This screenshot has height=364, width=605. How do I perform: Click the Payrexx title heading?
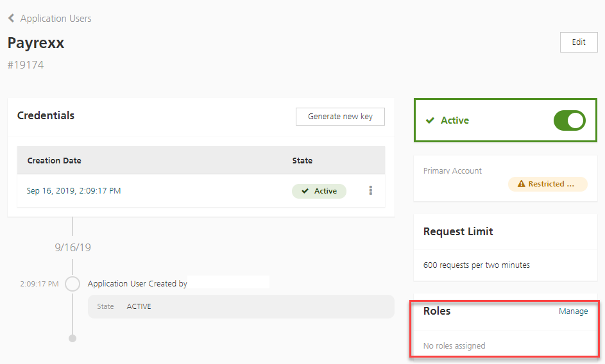(36, 43)
